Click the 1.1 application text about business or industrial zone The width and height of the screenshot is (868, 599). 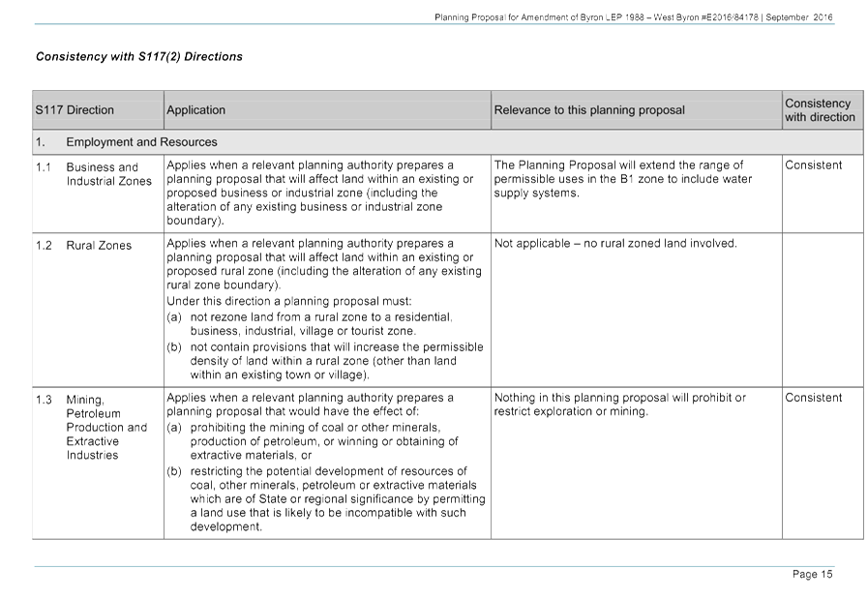tap(320, 193)
